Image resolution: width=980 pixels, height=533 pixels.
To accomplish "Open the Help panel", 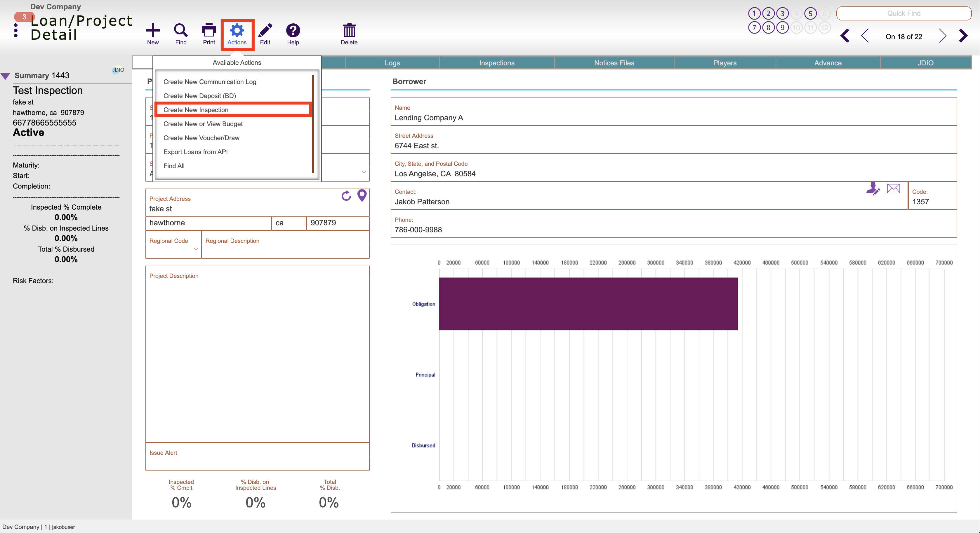I will tap(293, 34).
